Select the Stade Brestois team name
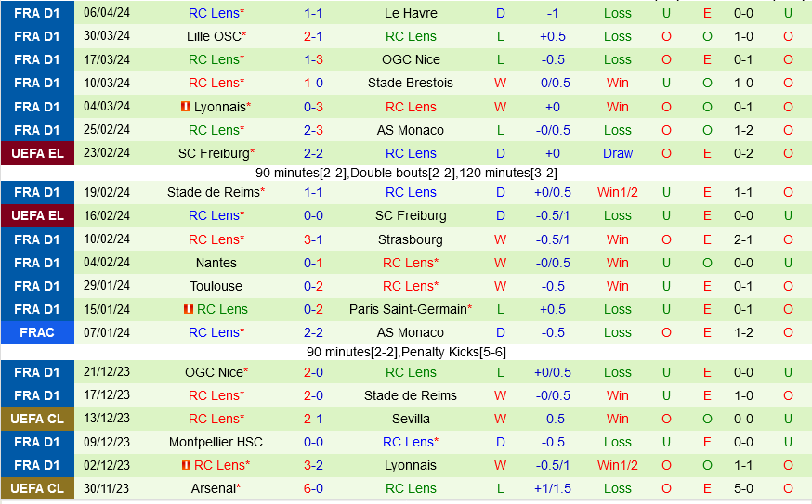The height and width of the screenshot is (504, 812). [411, 83]
